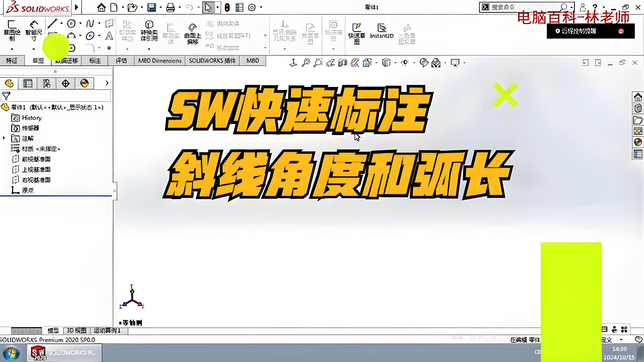Viewport: 644px width, 362px height.
Task: Click the Save floppy disk icon
Action: [x=152, y=8]
